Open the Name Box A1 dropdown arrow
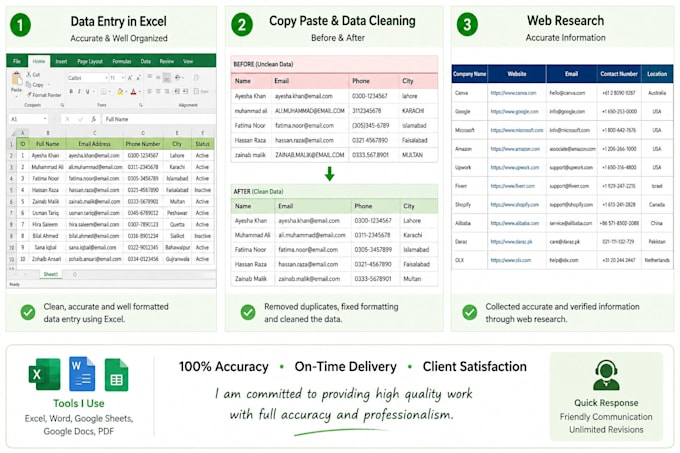The width and height of the screenshot is (680, 453). (45, 118)
